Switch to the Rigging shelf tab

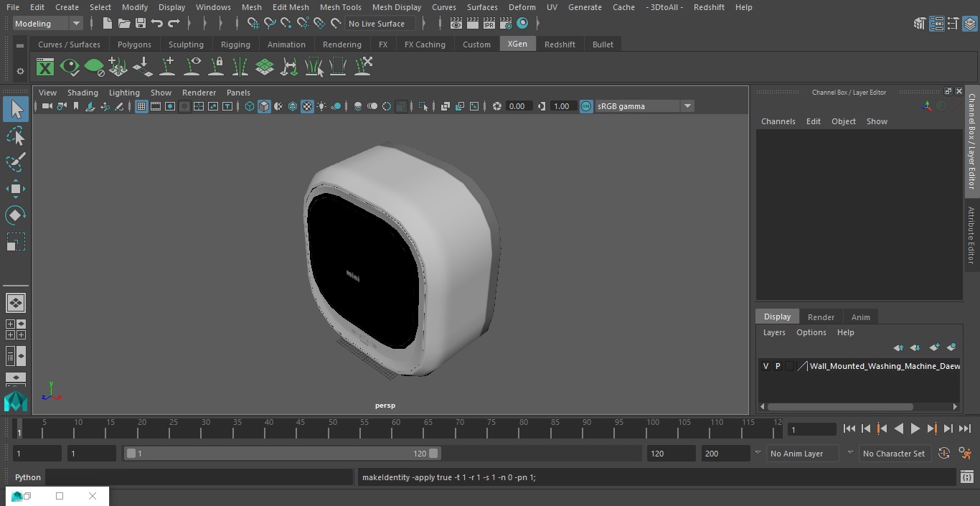coord(235,44)
